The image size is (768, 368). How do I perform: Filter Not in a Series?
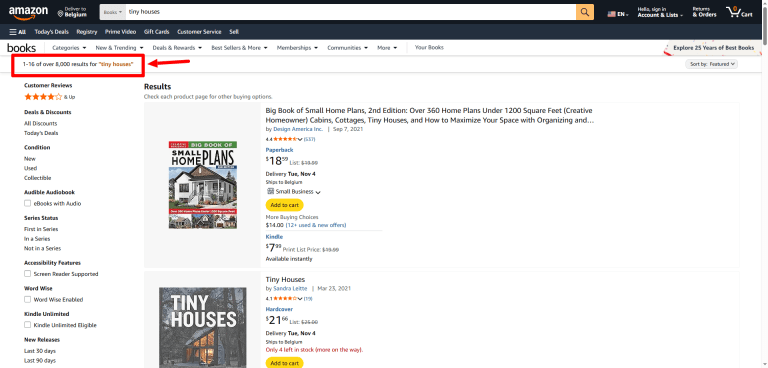coord(43,248)
